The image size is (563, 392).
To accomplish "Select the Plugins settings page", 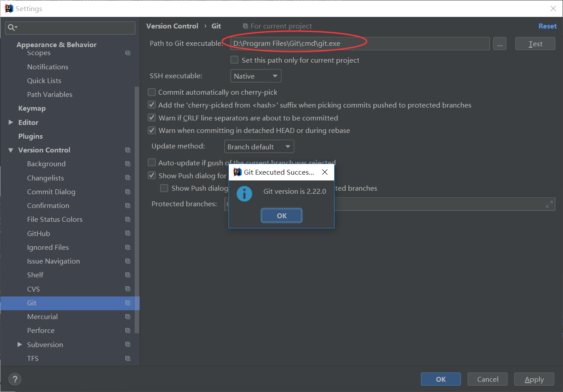I will tap(31, 136).
